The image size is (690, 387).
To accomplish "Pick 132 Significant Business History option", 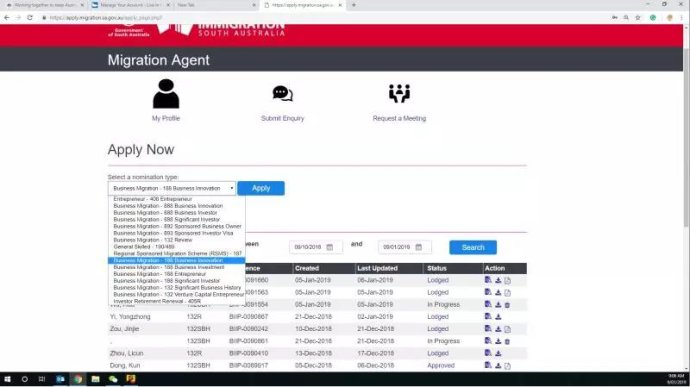I will (x=177, y=287).
